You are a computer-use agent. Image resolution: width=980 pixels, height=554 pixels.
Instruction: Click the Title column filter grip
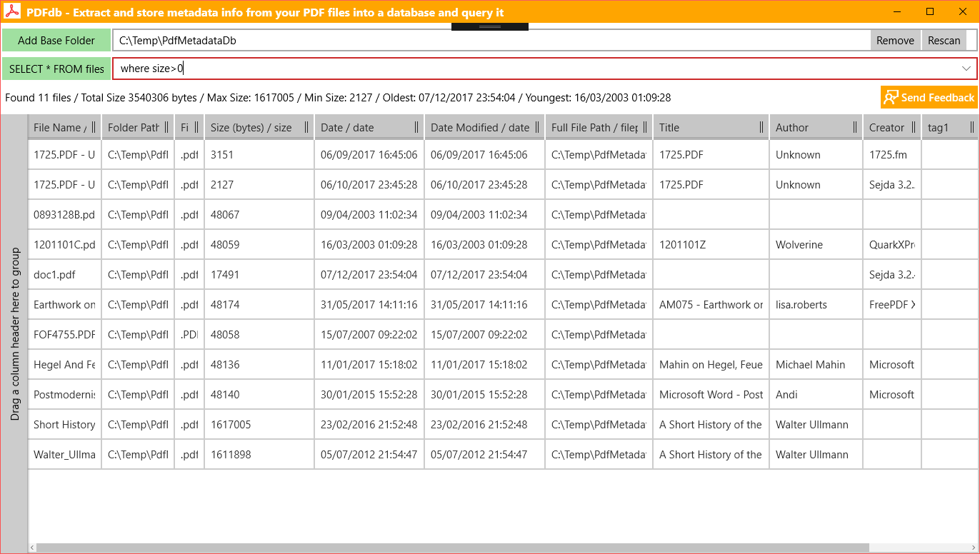tap(761, 128)
